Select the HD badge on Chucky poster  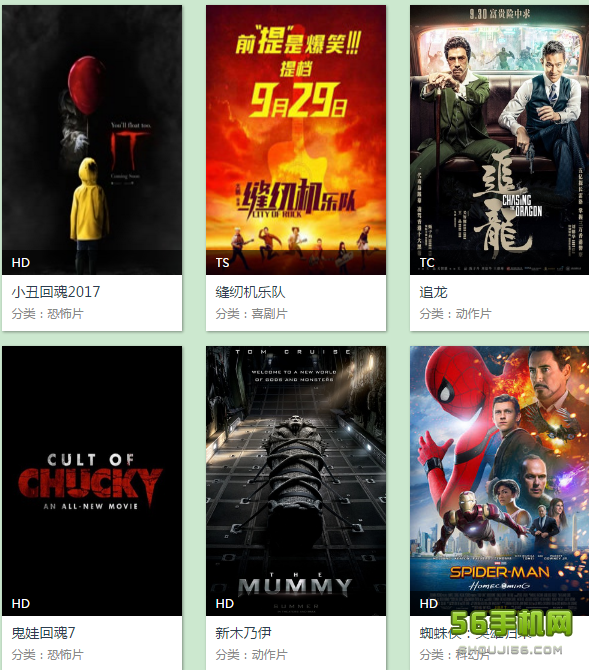21,603
